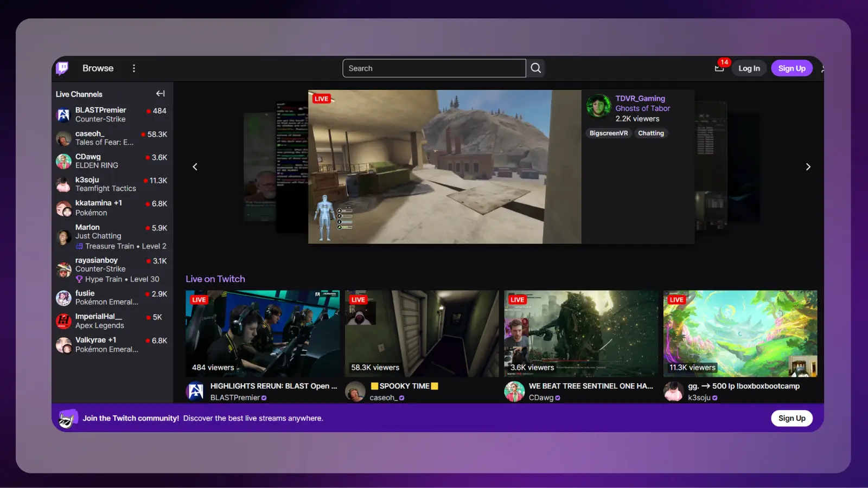The image size is (868, 488).
Task: Open the Browse page
Action: tap(98, 68)
